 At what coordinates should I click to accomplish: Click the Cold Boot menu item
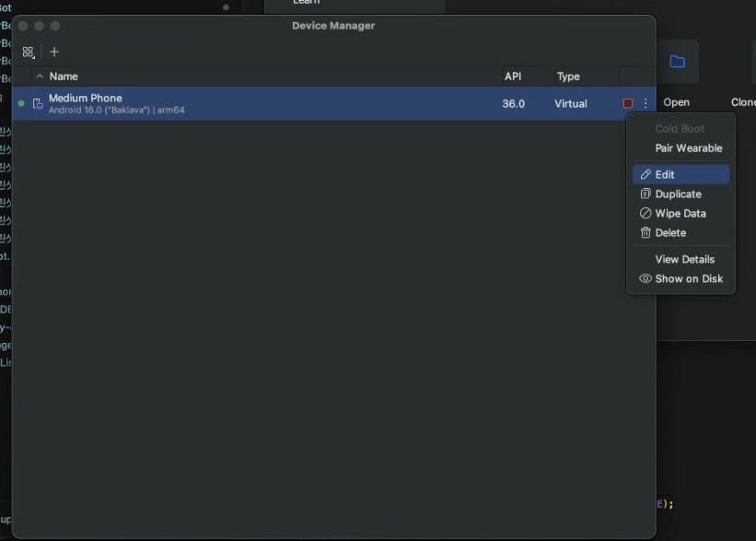pos(680,129)
